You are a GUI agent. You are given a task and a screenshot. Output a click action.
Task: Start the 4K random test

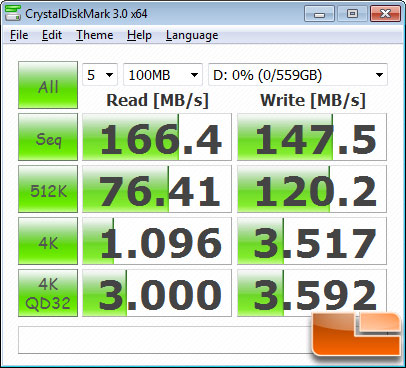point(48,241)
